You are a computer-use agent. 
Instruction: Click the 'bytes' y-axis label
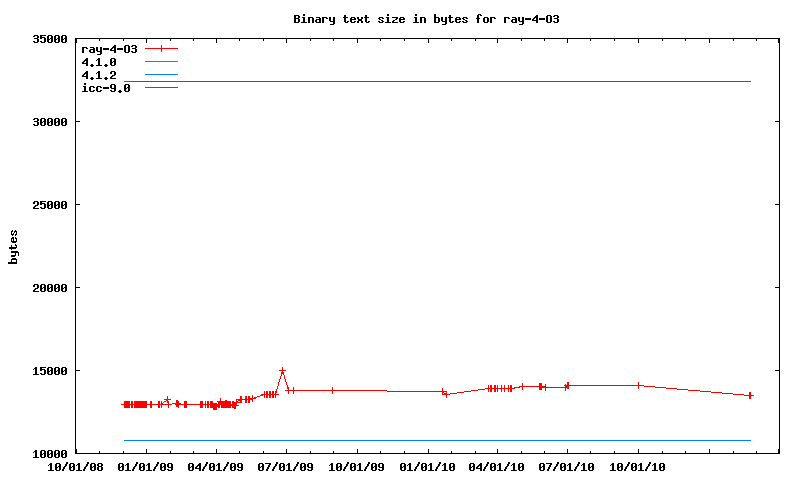point(13,246)
